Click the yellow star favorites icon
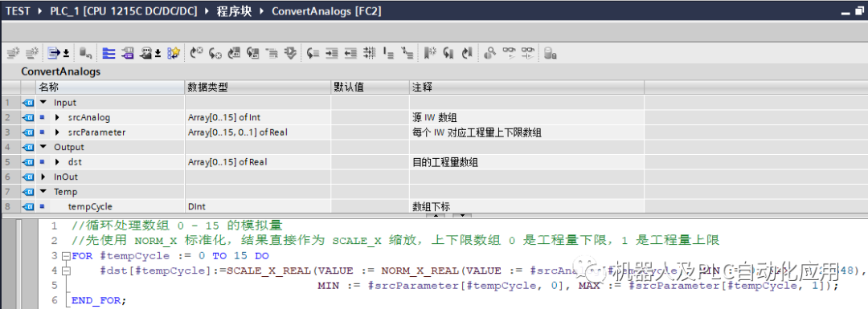The image size is (868, 309). coord(174,52)
